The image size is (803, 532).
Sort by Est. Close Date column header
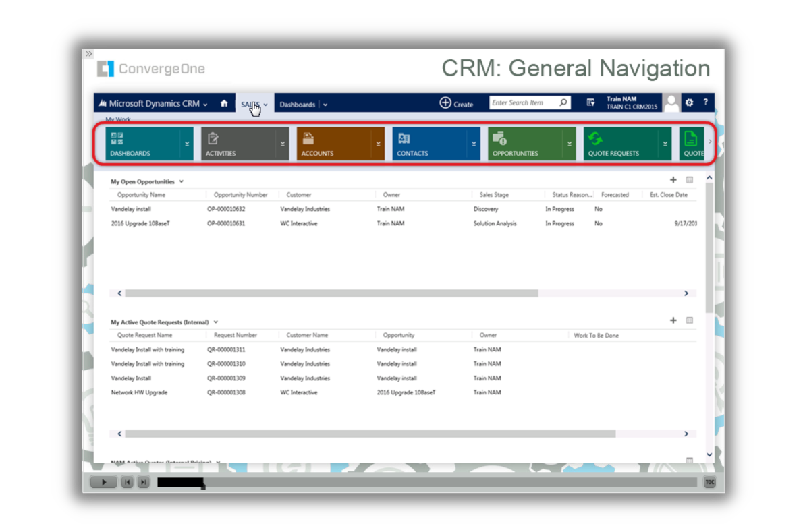[669, 195]
